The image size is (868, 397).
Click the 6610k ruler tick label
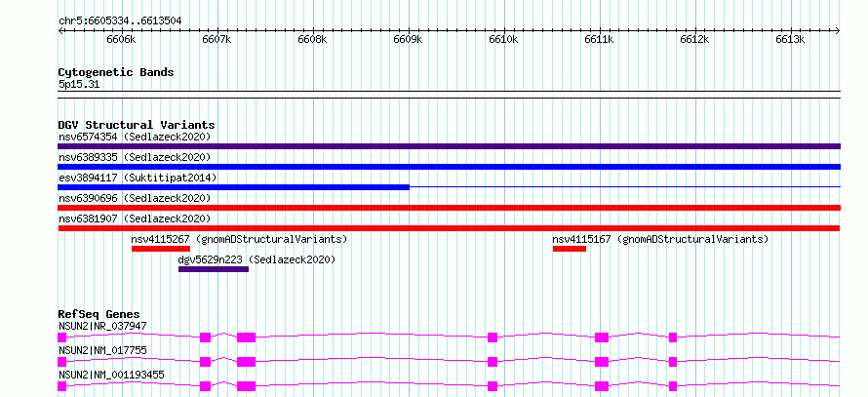point(505,40)
